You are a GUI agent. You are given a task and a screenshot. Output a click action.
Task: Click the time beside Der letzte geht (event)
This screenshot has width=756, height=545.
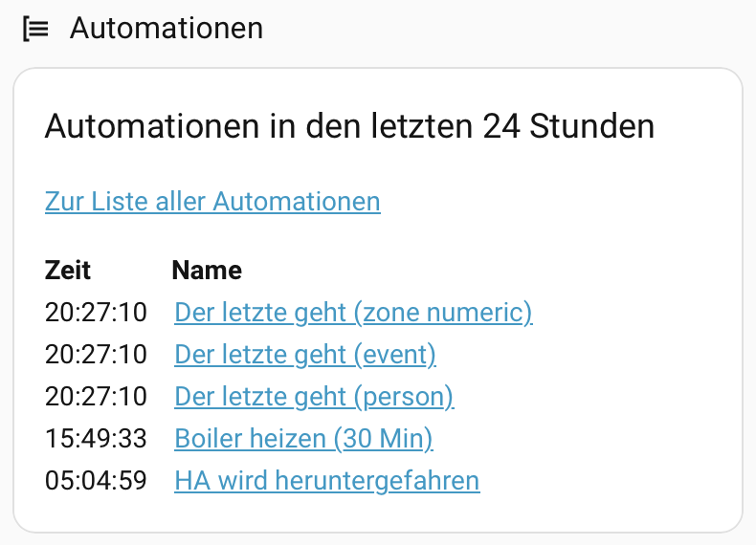click(96, 355)
